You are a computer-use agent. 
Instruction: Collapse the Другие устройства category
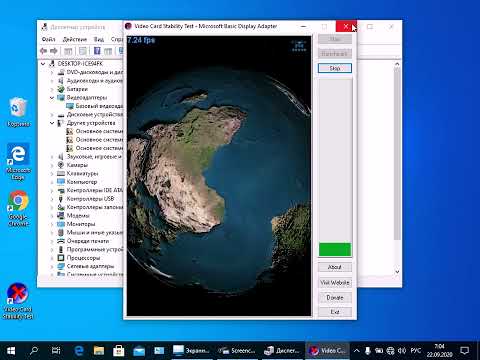(52, 123)
